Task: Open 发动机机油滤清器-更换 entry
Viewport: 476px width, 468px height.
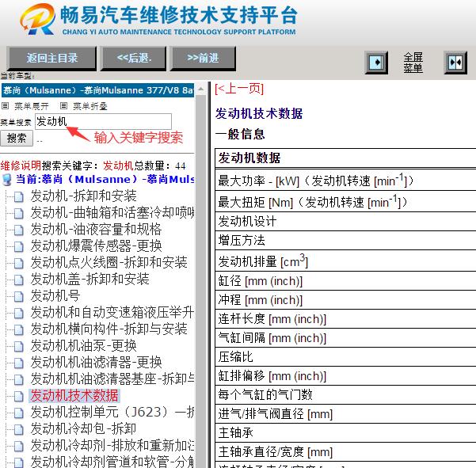Action: tap(96, 363)
